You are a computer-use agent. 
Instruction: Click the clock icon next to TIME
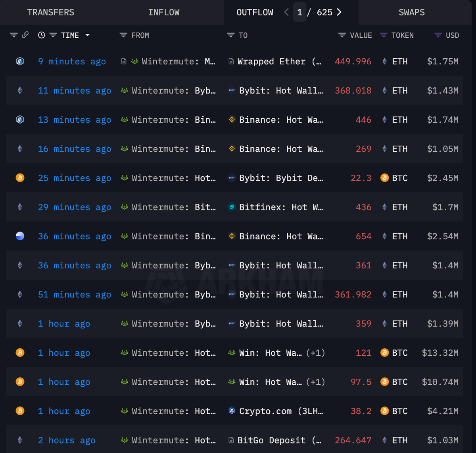pos(42,35)
